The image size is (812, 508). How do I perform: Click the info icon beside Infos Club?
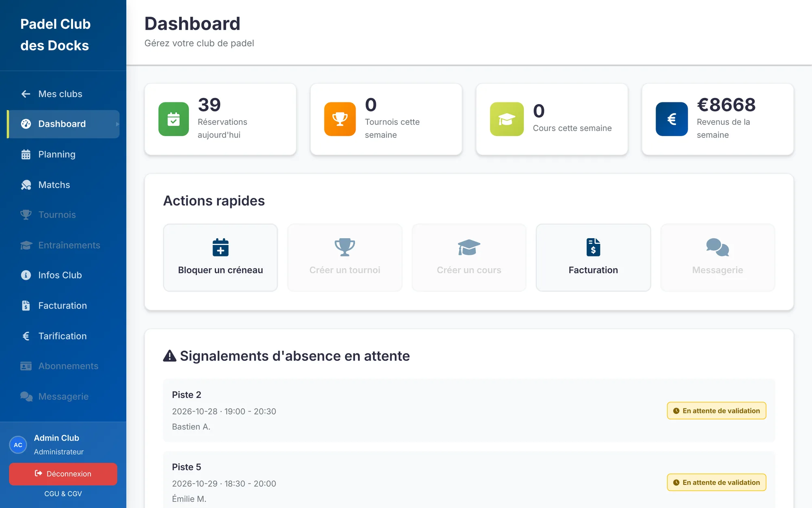[26, 275]
